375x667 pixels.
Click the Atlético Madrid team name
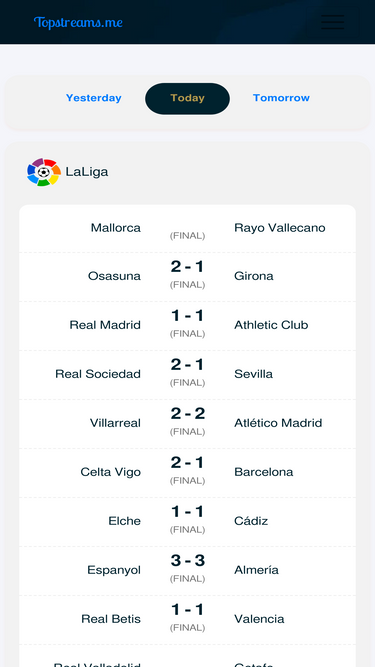(278, 423)
